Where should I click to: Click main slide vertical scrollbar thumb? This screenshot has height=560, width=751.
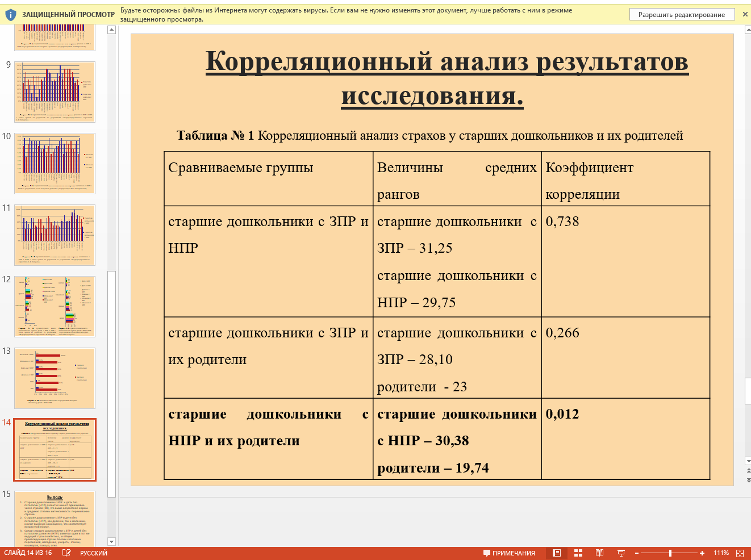(x=748, y=390)
